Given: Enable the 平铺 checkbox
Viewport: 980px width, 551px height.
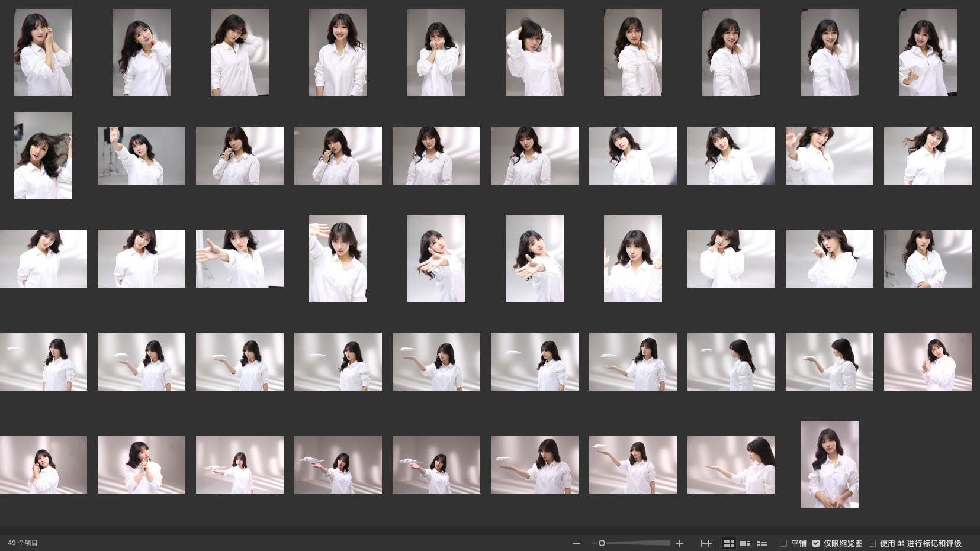Looking at the screenshot, I should click(783, 543).
